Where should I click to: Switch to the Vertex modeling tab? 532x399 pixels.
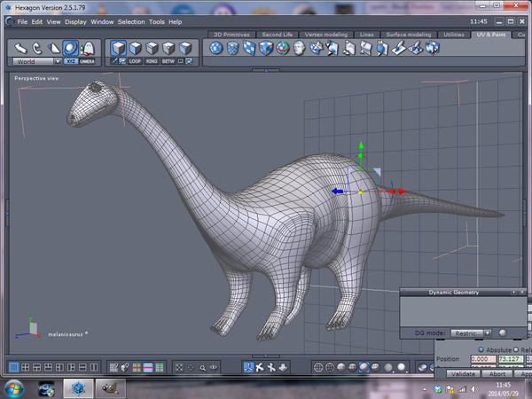327,34
